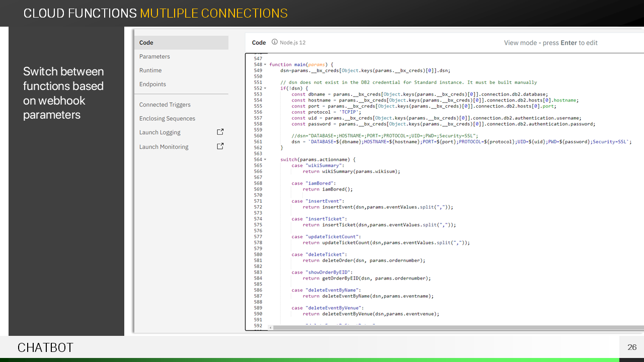Open the Code section in the sidebar
Screen dimensions: 644x362
pyautogui.click(x=146, y=43)
